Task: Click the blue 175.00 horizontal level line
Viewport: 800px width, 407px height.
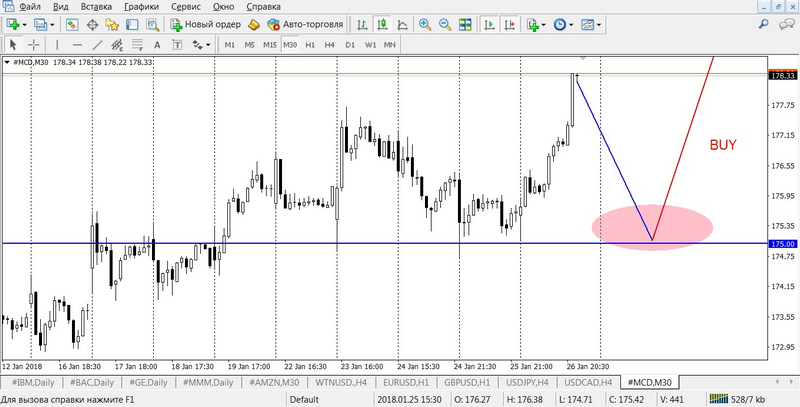Action: coord(300,243)
